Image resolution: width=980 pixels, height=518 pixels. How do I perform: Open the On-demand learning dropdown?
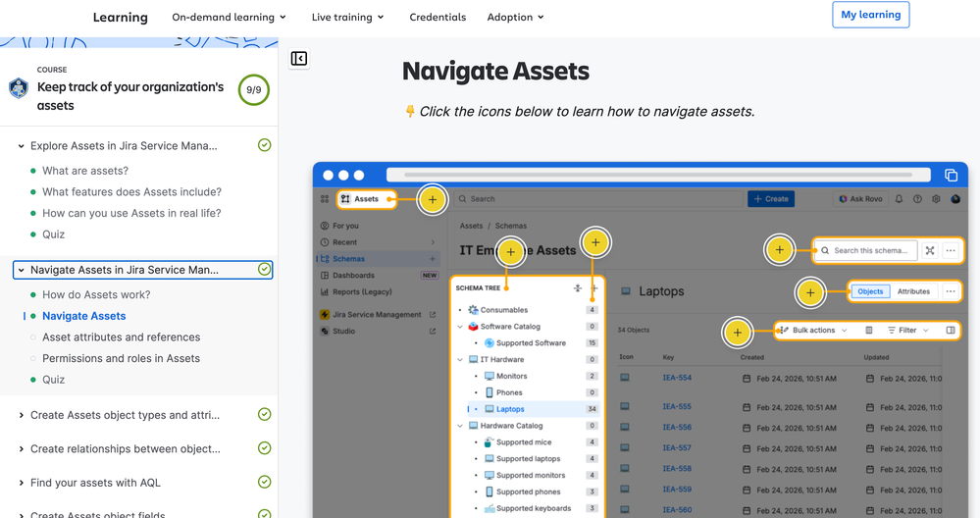[x=229, y=17]
